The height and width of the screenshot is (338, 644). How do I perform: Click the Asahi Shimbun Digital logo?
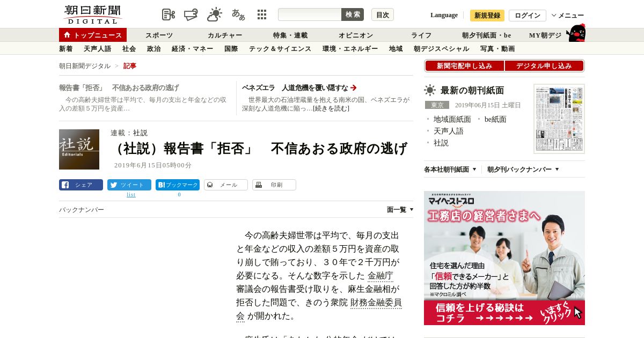[x=92, y=14]
